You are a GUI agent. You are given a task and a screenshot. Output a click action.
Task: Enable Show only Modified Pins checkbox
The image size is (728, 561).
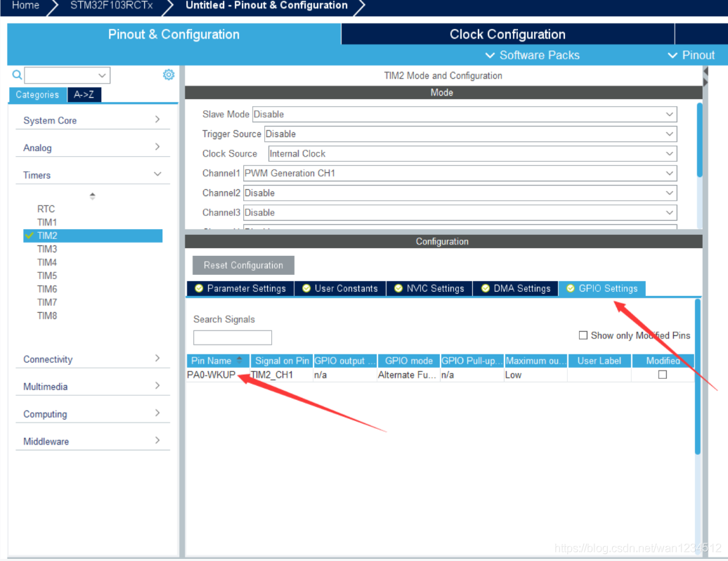click(583, 335)
